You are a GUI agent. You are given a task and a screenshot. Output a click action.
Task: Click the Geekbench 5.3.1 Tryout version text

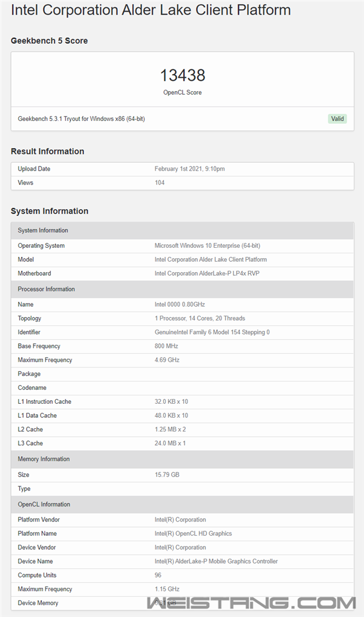tap(81, 118)
